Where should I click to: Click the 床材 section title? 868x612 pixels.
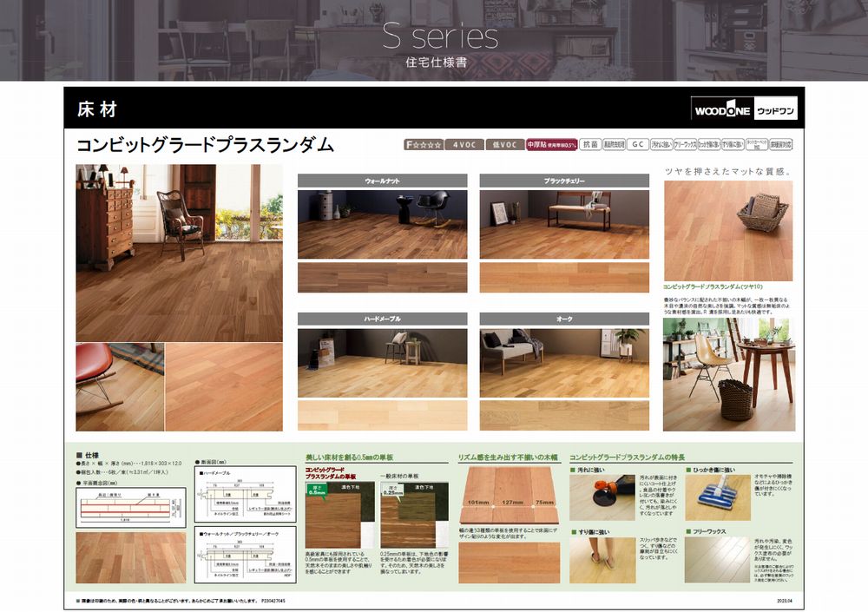[97, 109]
